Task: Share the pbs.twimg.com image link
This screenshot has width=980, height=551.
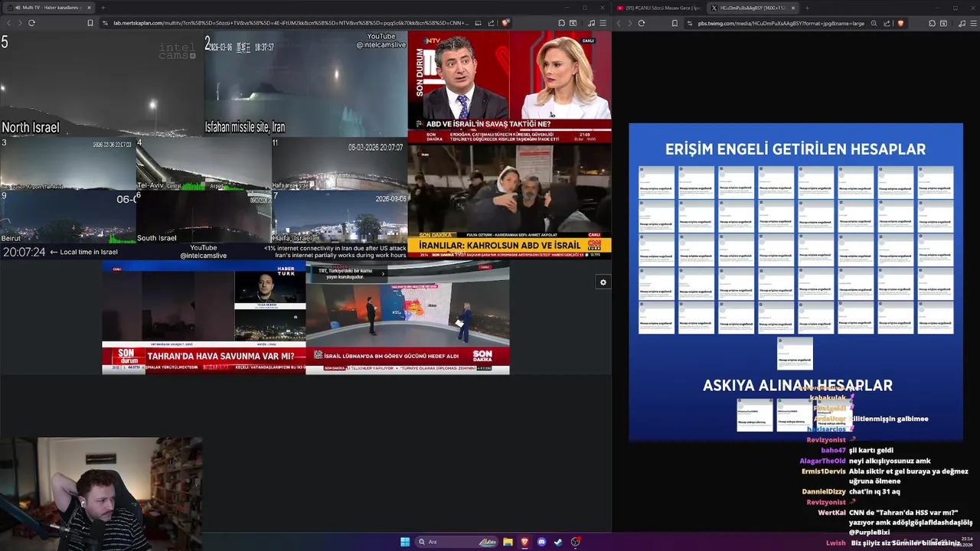Action: [x=887, y=23]
